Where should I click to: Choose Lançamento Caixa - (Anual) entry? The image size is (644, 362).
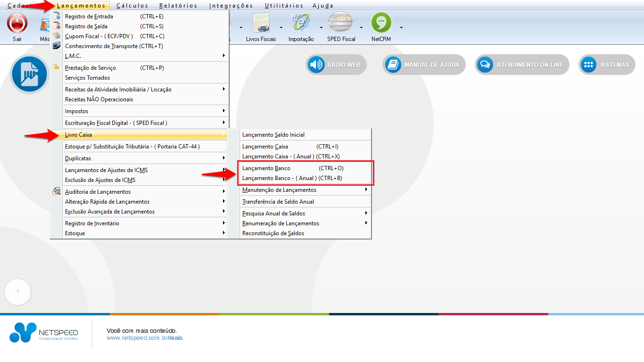coord(305,156)
